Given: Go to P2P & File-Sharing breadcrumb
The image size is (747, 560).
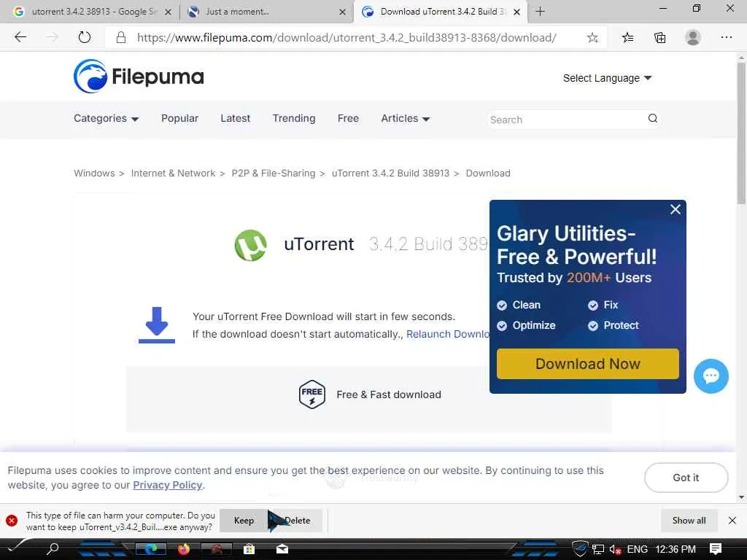Looking at the screenshot, I should coord(274,174).
